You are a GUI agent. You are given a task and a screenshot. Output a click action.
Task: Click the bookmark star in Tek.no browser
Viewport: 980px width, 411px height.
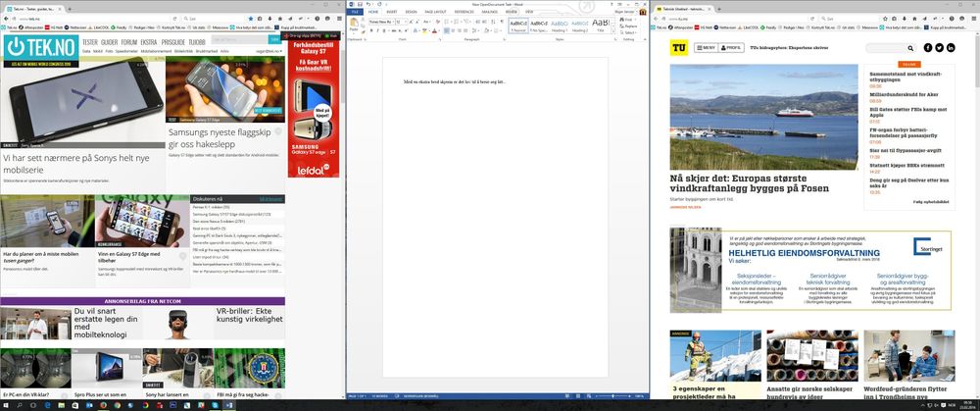pyautogui.click(x=251, y=19)
